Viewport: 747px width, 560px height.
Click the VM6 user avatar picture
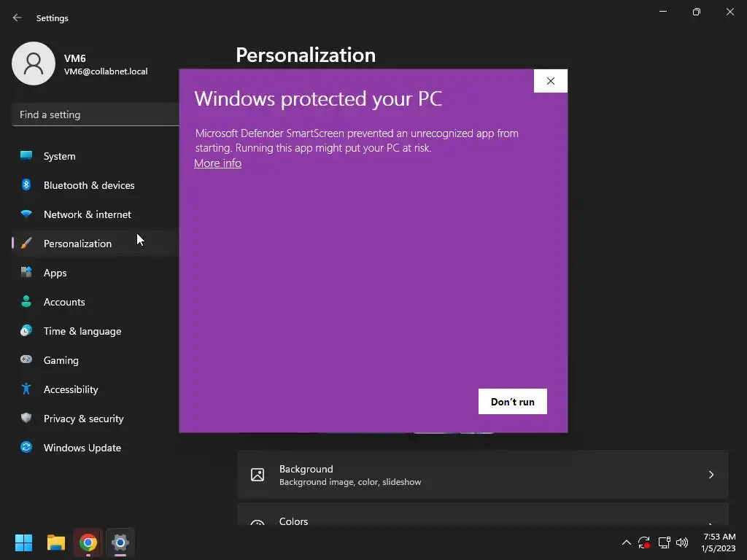pos(34,63)
